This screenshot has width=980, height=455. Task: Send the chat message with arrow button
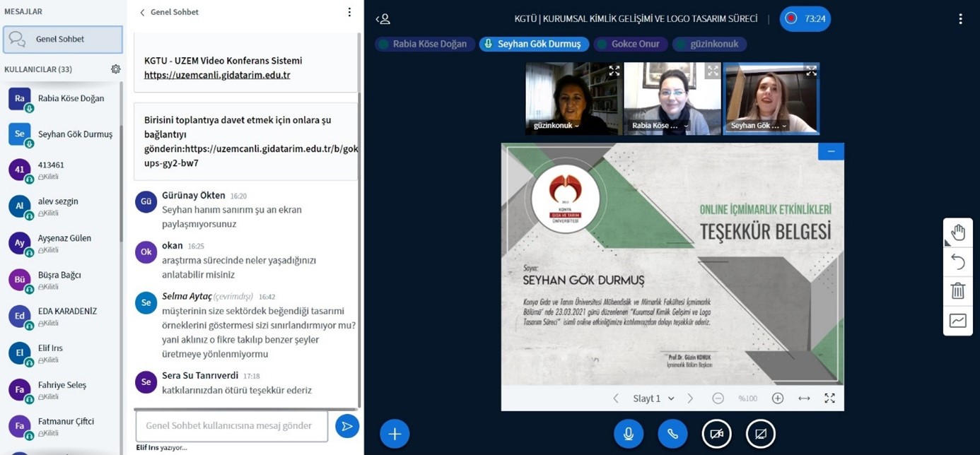click(346, 426)
